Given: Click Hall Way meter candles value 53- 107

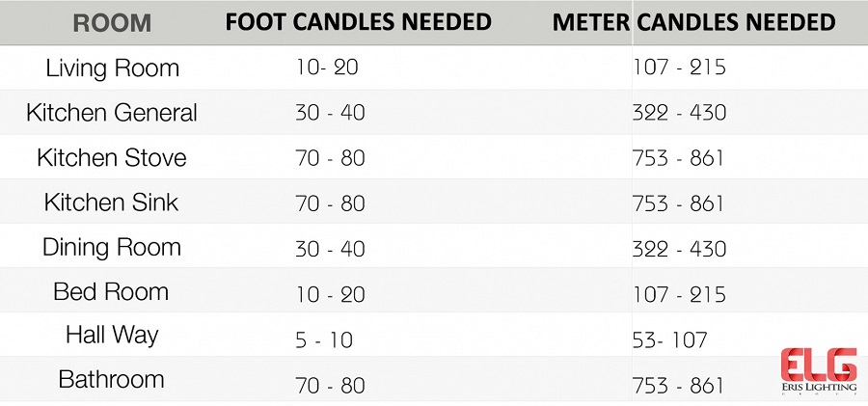Looking at the screenshot, I should coord(669,340).
